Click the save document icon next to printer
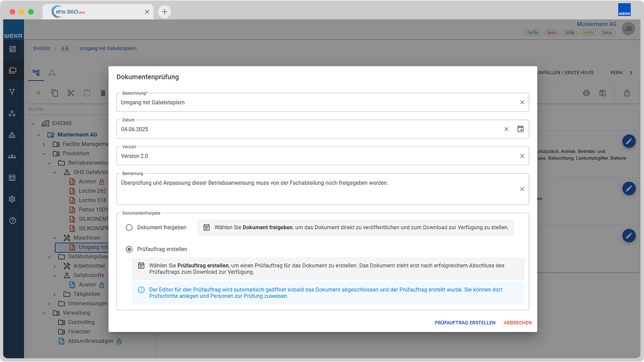 (x=603, y=93)
